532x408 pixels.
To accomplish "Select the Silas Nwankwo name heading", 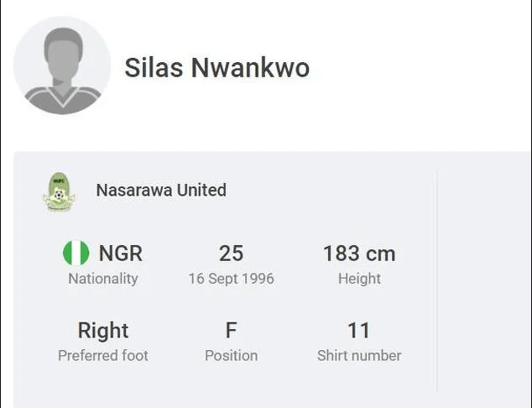I will 216,67.
